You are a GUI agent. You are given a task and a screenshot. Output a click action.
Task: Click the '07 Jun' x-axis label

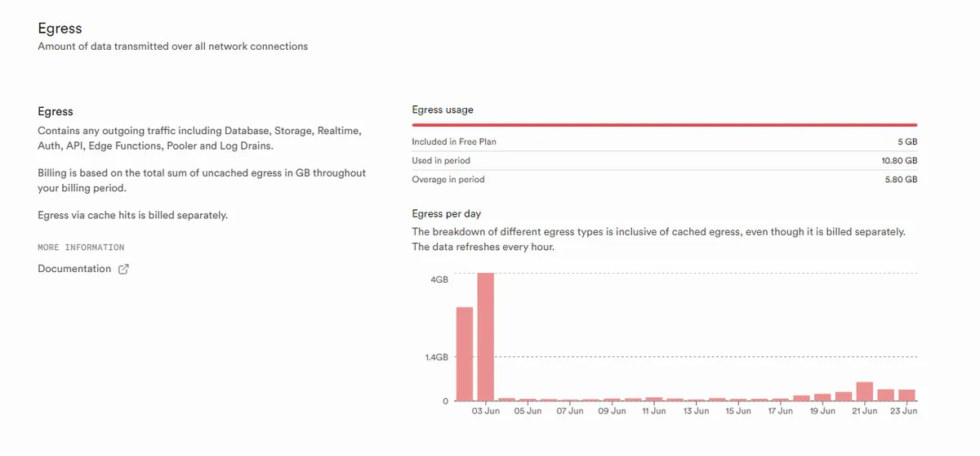click(x=570, y=411)
